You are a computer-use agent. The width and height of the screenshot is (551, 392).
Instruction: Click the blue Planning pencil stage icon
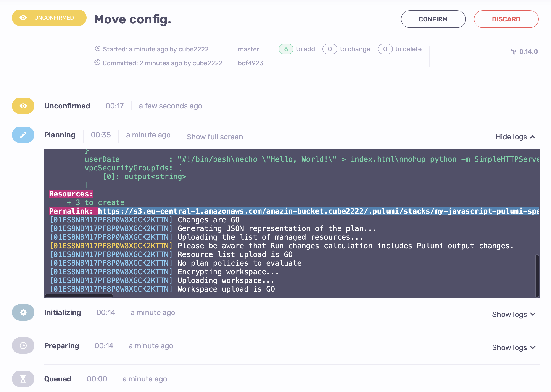coord(23,135)
